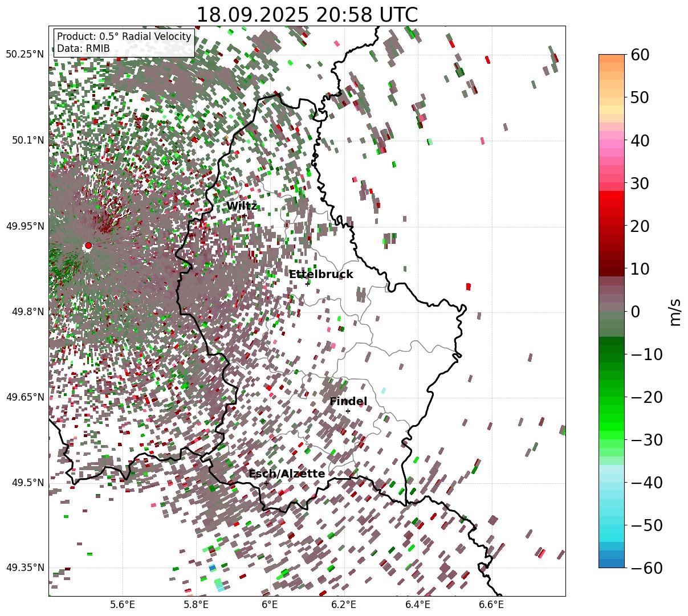The height and width of the screenshot is (616, 688).
Task: Click the 6.4°E longitude label
Action: pyautogui.click(x=417, y=604)
